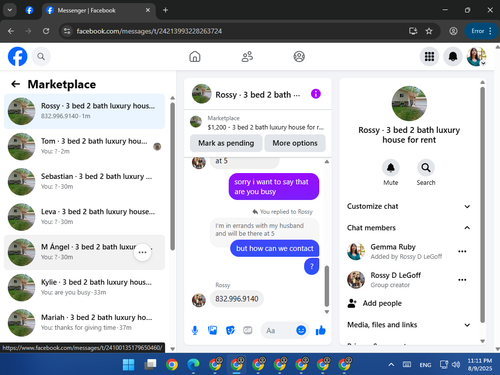Open the emoji picker smiley
Image resolution: width=500 pixels, height=375 pixels.
[x=301, y=330]
